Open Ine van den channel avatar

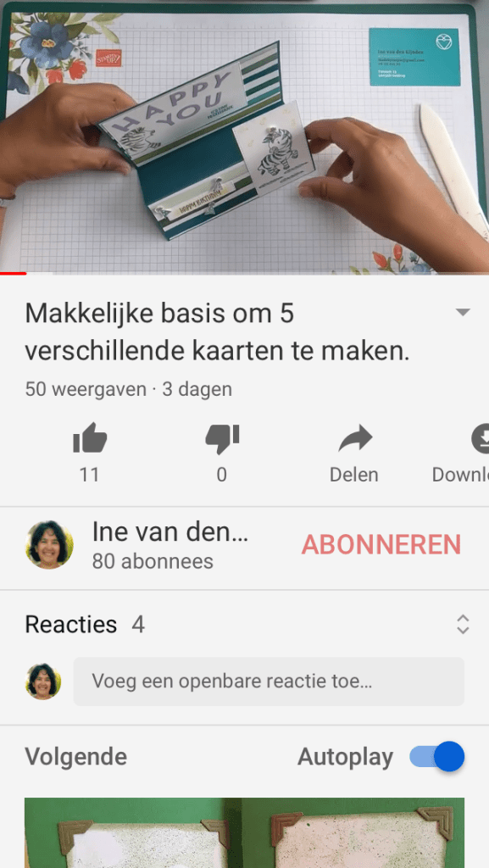[49, 545]
